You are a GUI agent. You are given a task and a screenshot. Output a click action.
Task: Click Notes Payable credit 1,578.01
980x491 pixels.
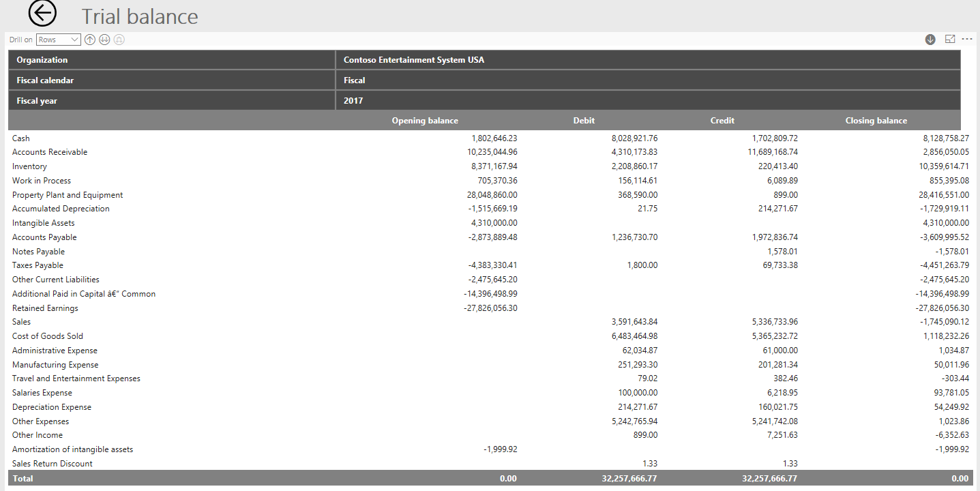click(783, 252)
